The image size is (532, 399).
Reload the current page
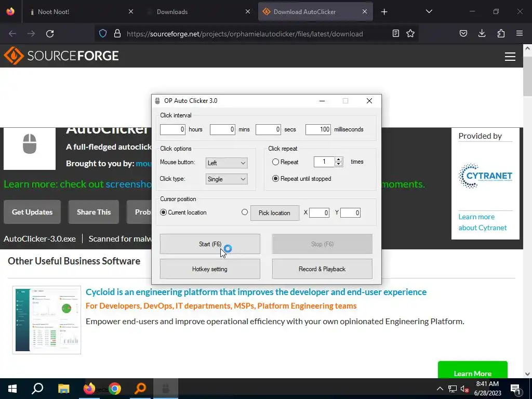point(50,34)
